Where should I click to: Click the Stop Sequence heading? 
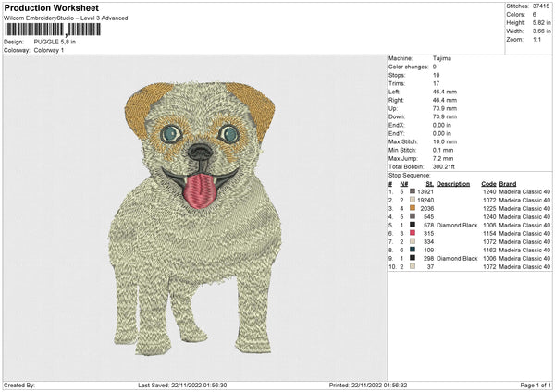click(410, 173)
